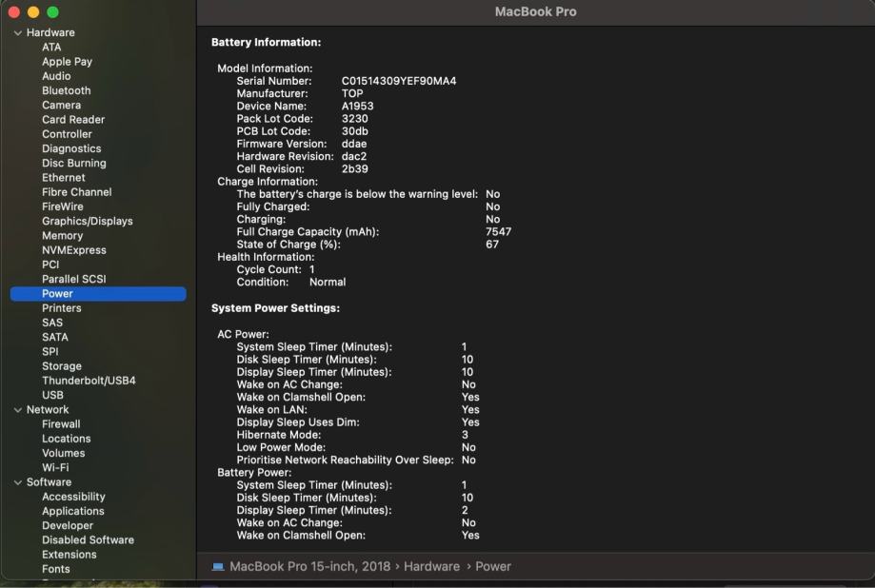
Task: Select Card Reader in the sidebar
Action: point(73,120)
